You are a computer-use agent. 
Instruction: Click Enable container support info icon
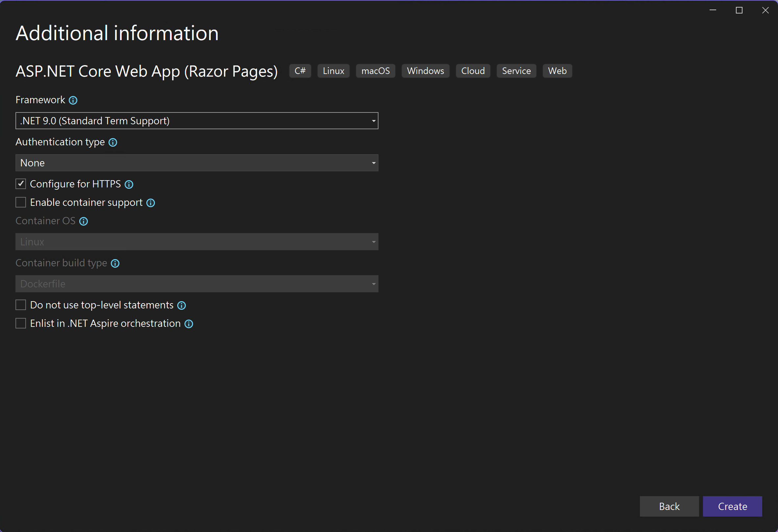click(x=151, y=203)
